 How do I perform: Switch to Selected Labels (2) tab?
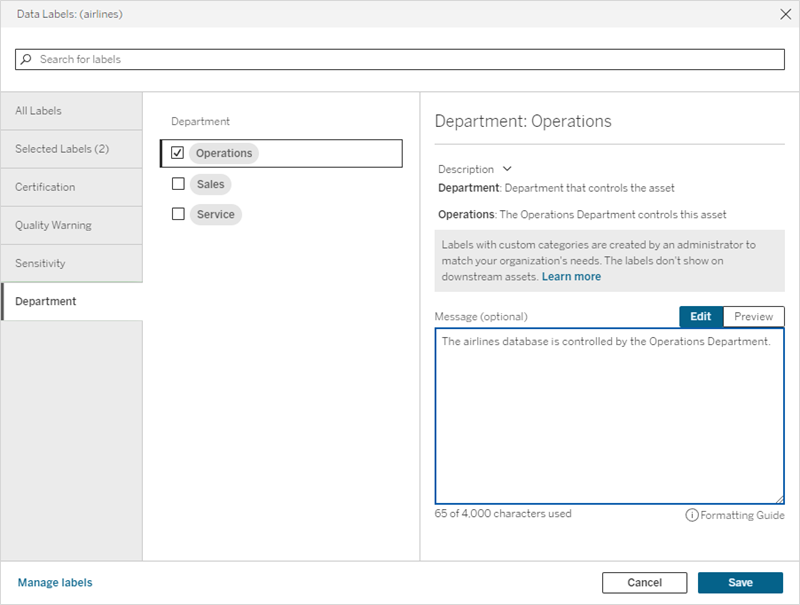(x=71, y=149)
